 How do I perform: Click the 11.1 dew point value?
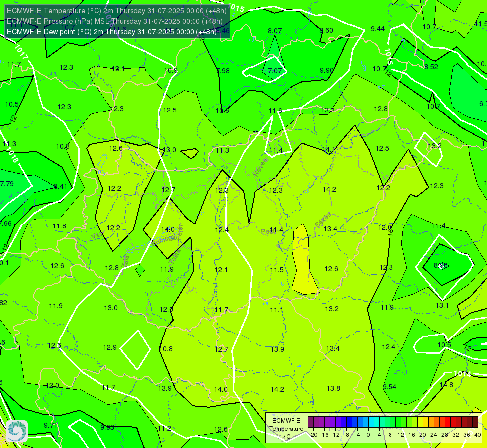(277, 310)
